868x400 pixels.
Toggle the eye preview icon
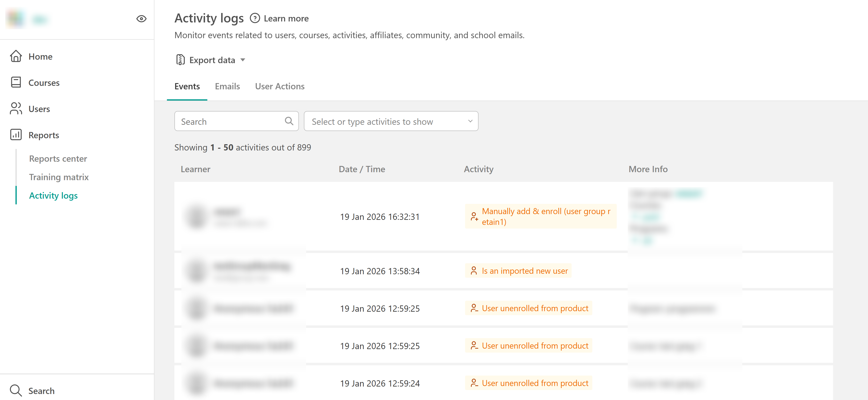141,19
